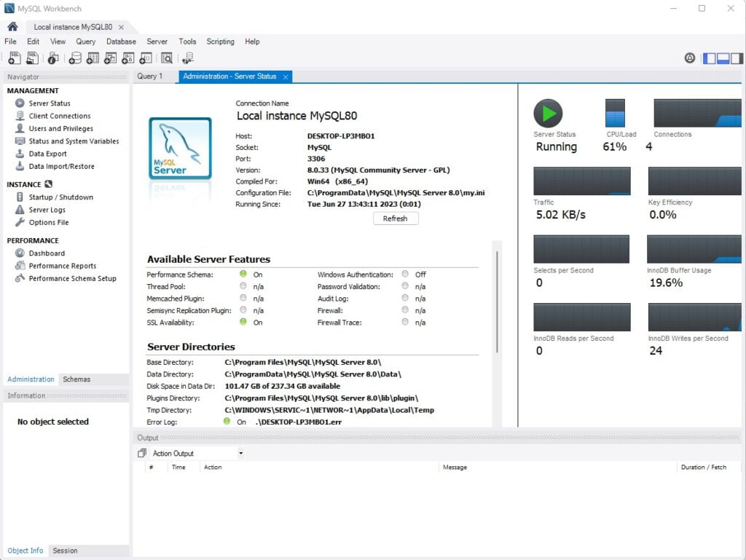Viewport: 746px width, 560px height.
Task: Click the Refresh button
Action: click(x=396, y=218)
